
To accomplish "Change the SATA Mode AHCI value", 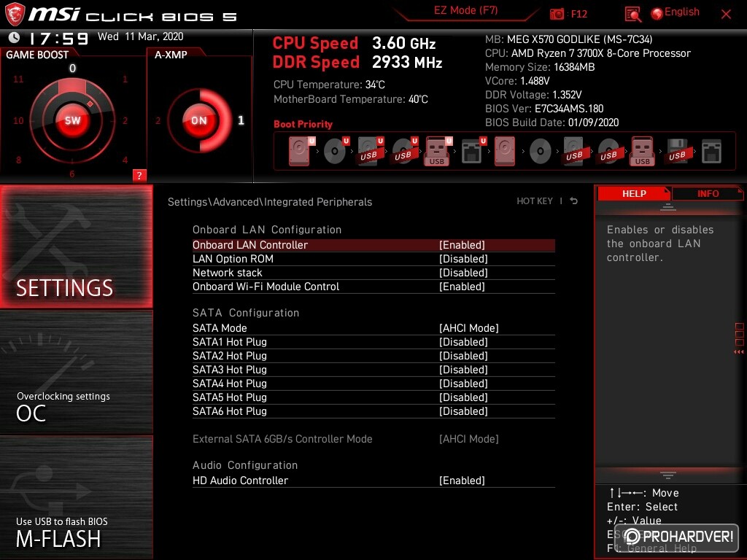I will point(469,327).
